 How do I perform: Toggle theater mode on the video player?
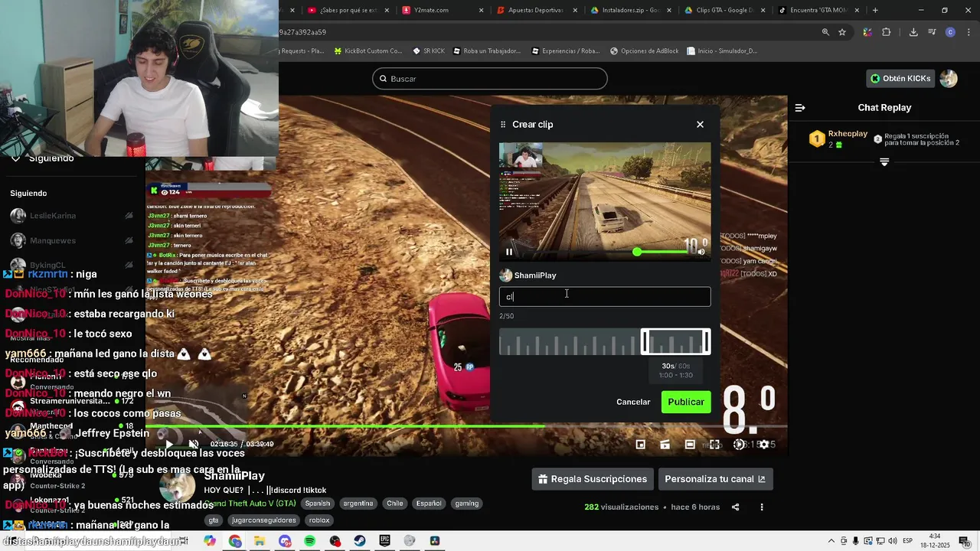690,444
